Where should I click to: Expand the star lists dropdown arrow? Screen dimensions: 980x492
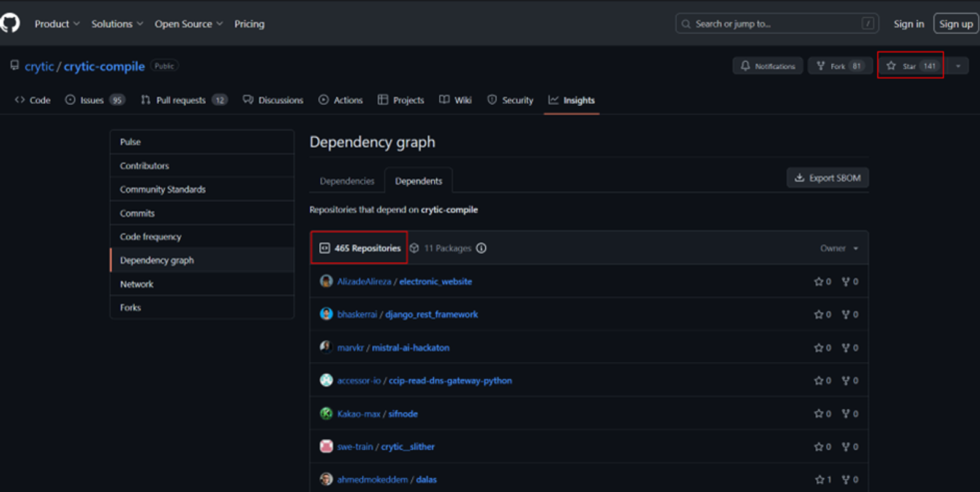click(x=958, y=66)
